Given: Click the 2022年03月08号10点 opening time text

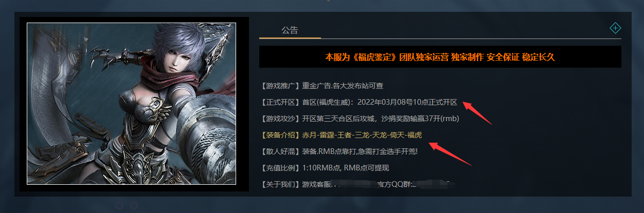Looking at the screenshot, I should pos(392,102).
